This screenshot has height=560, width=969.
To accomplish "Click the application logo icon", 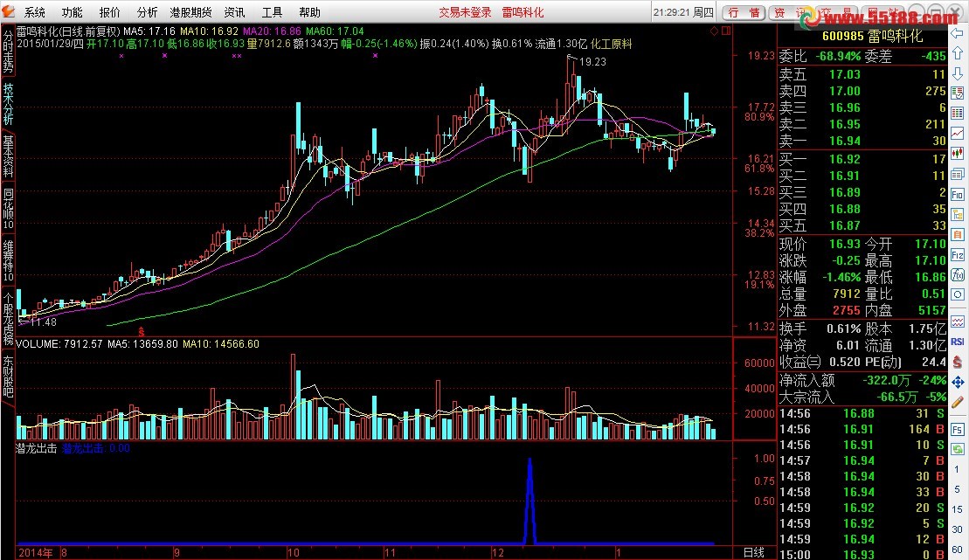I will (8, 11).
